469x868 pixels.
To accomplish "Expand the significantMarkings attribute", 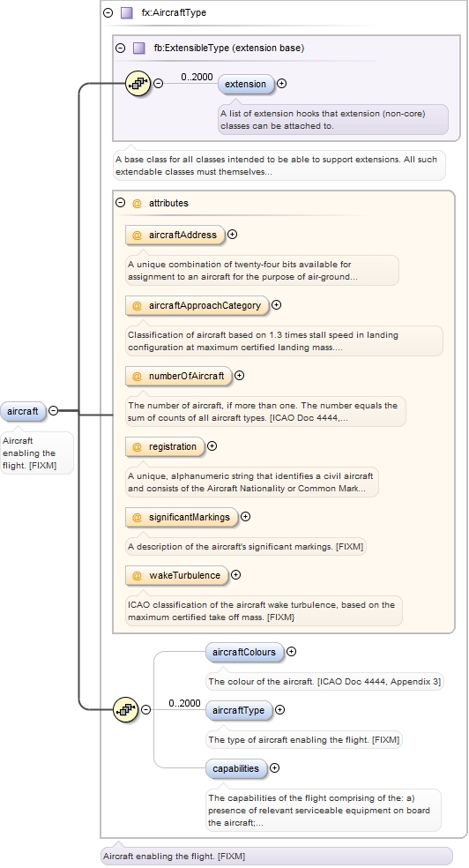I will (x=246, y=517).
